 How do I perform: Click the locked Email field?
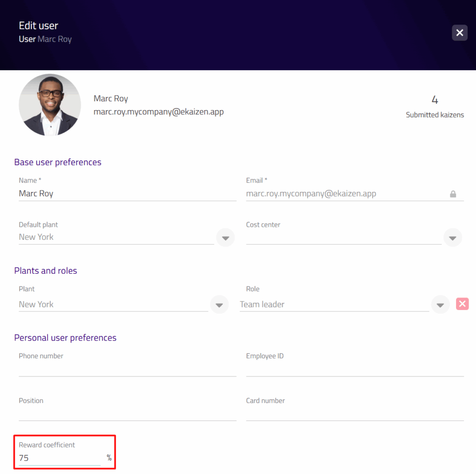[344, 193]
